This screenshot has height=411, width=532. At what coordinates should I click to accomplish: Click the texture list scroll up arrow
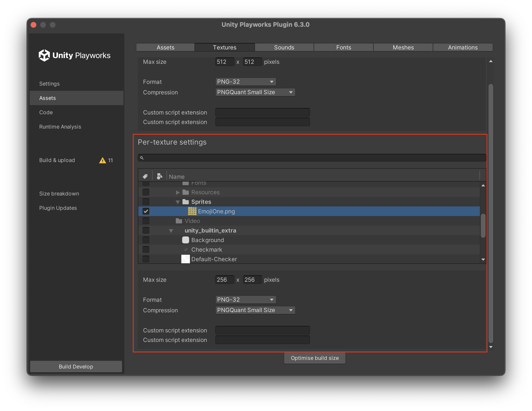[x=483, y=186]
